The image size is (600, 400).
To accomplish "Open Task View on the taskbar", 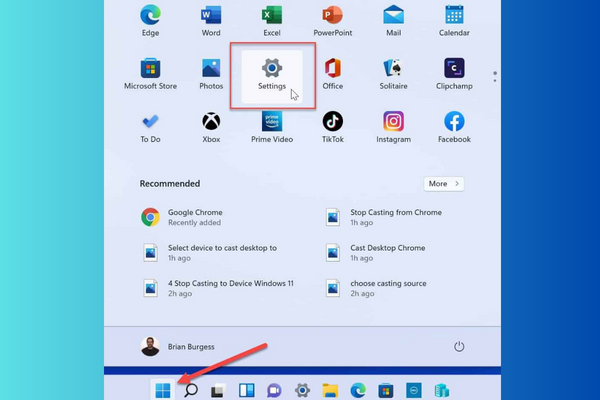I will [x=218, y=390].
